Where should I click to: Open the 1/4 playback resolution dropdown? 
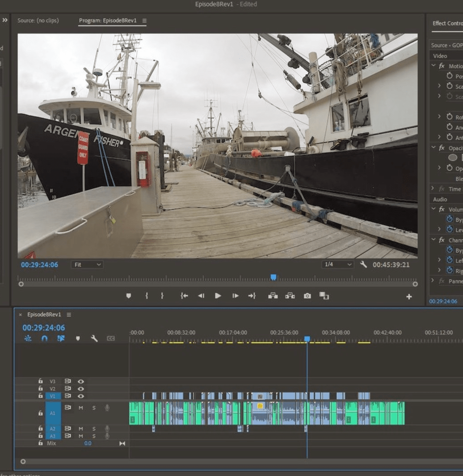(x=337, y=264)
